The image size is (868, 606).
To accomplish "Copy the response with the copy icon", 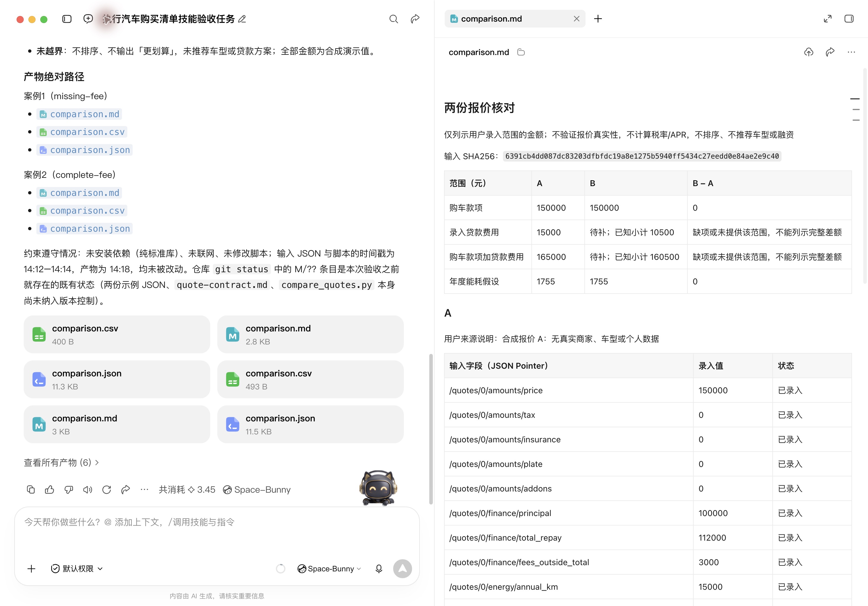I will tap(31, 490).
